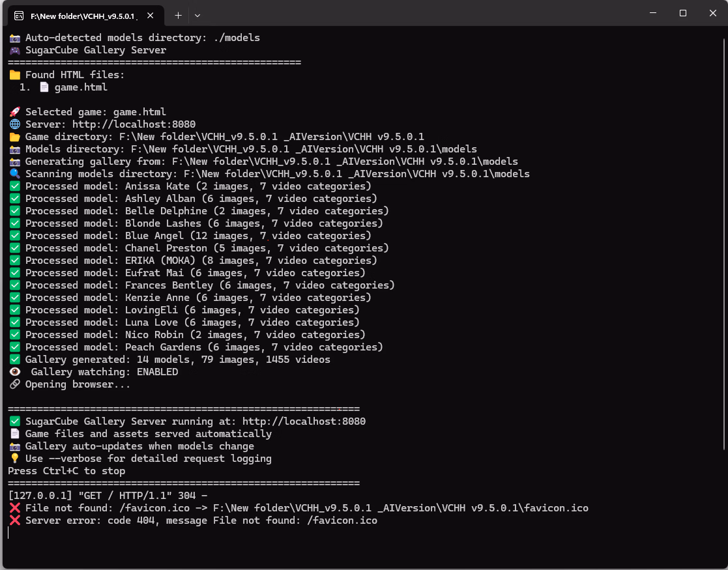The image size is (728, 570).
Task: Open the http://localhost:8080 server link
Action: (134, 124)
